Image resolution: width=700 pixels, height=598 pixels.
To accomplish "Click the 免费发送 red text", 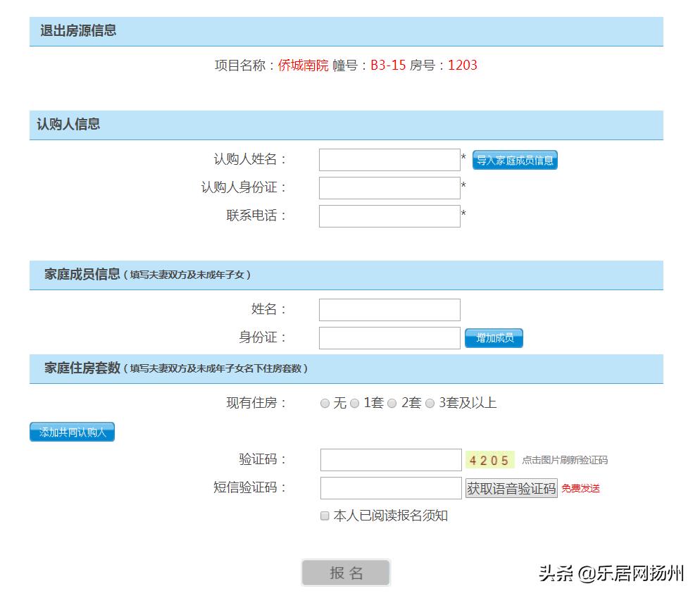I will click(580, 488).
